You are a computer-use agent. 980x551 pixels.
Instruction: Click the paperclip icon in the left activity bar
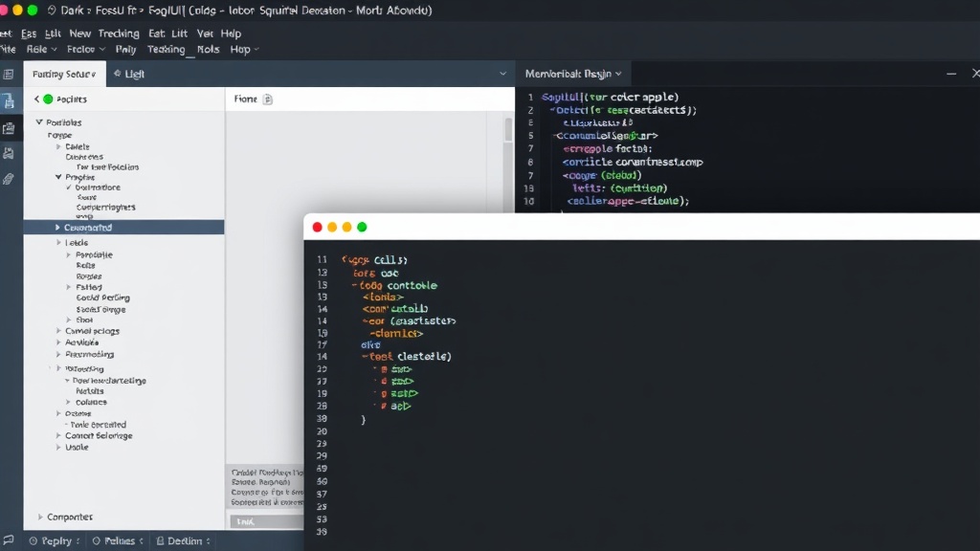(9, 179)
